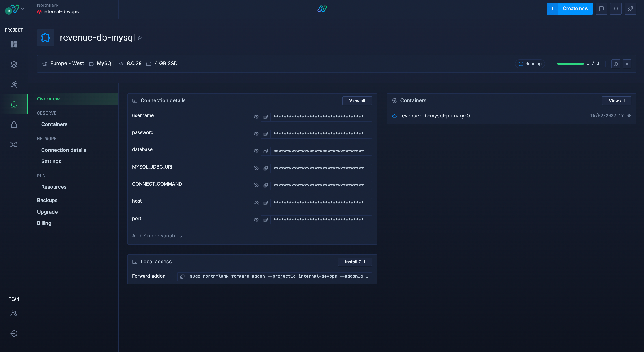Open the pipelines shuffle icon in sidebar
Screen dimensions: 644x352
click(x=14, y=144)
